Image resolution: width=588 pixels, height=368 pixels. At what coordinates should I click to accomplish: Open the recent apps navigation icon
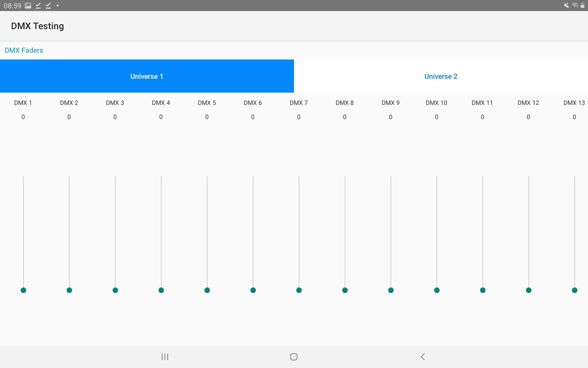click(x=165, y=357)
